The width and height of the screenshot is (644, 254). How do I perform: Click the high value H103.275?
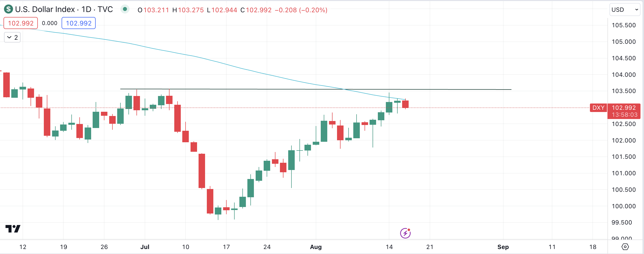[188, 10]
